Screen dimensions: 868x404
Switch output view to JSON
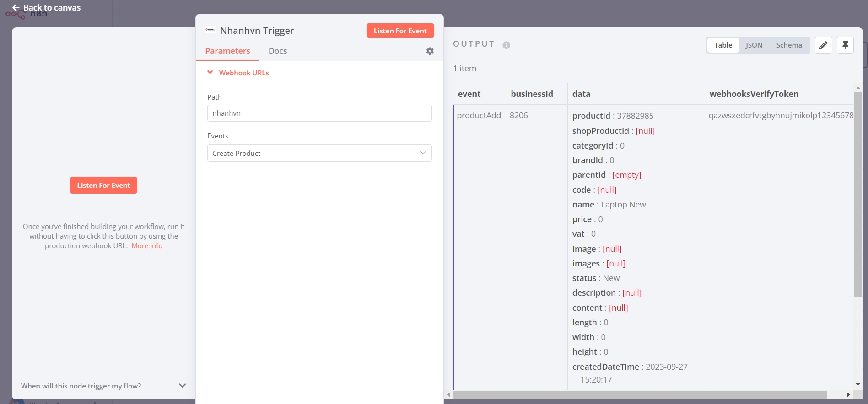754,45
